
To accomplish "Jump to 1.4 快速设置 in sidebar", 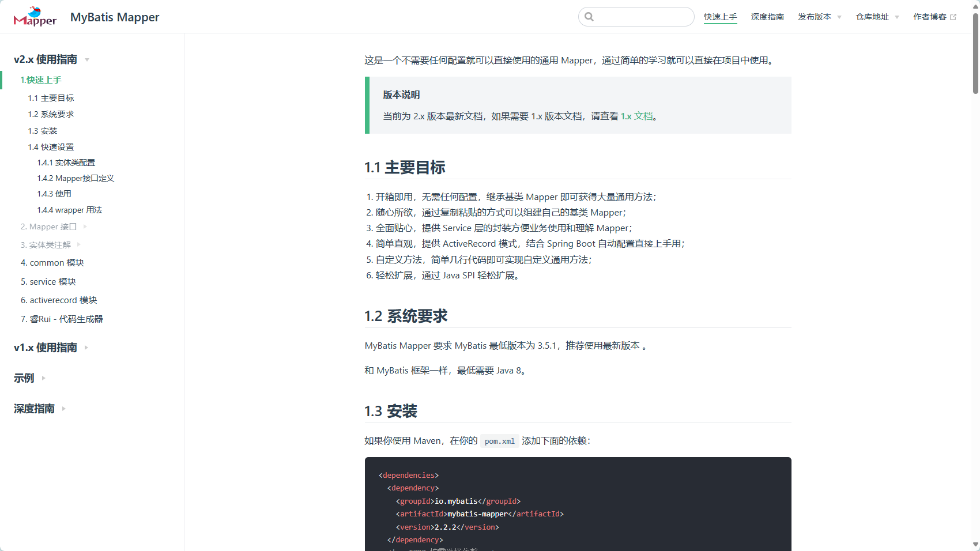I will [51, 147].
